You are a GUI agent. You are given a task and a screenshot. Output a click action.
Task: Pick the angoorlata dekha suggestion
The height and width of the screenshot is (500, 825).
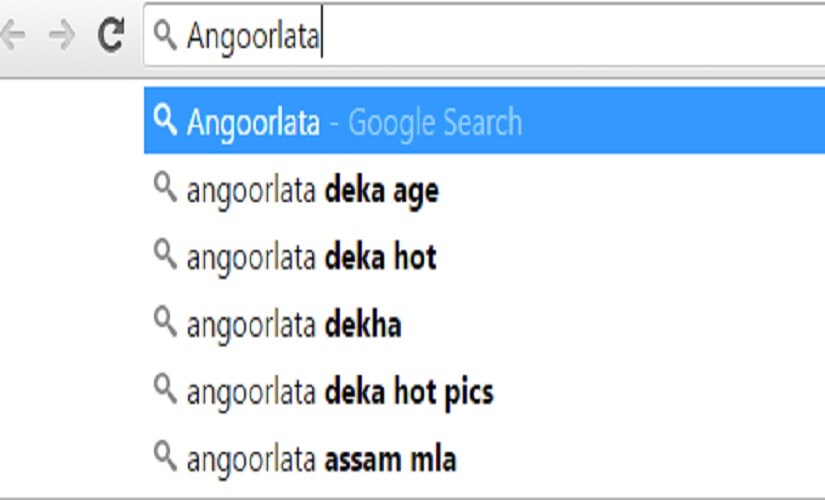tap(484, 323)
